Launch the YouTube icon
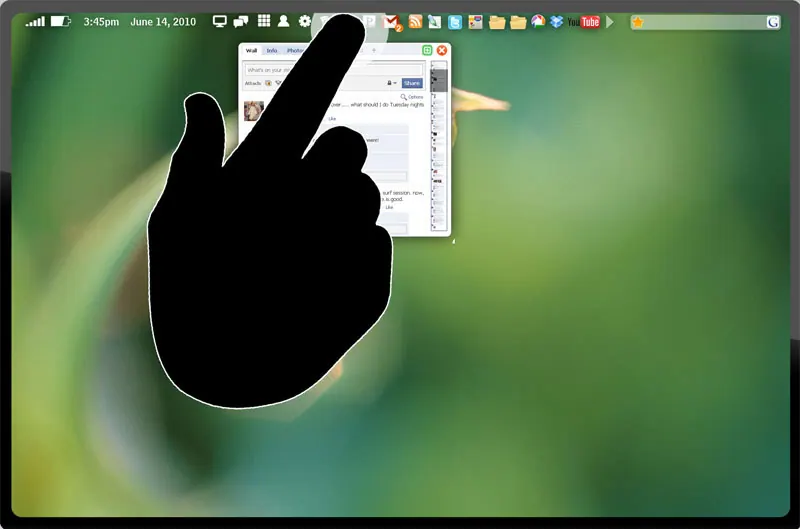The width and height of the screenshot is (800, 529). point(584,22)
